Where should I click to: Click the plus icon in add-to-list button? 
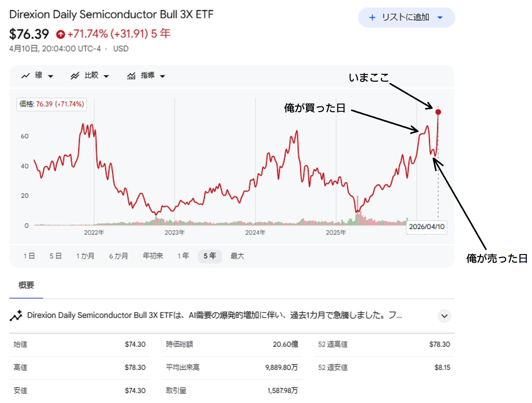[372, 18]
